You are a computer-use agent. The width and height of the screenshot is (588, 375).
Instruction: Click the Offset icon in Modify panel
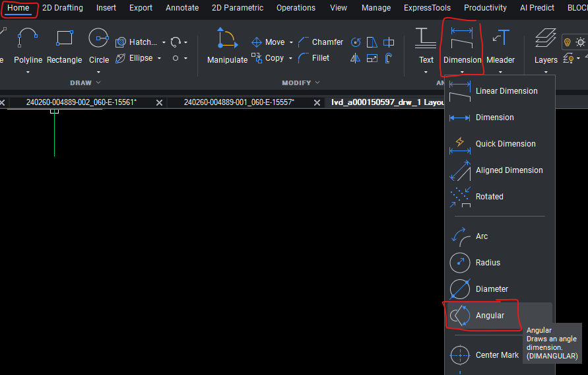click(x=389, y=58)
